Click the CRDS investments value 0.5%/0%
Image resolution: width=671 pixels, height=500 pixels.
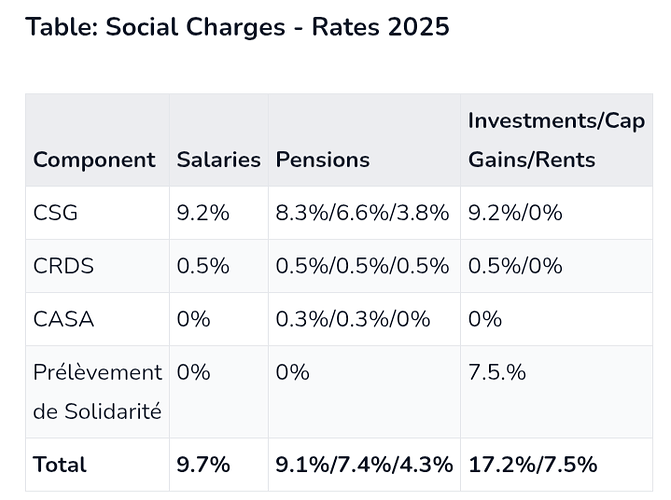(515, 266)
